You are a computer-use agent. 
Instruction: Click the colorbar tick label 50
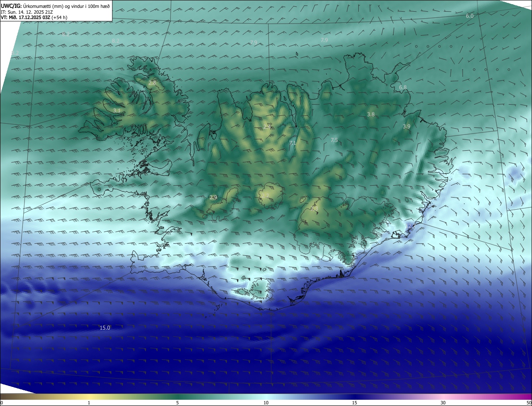(529, 403)
